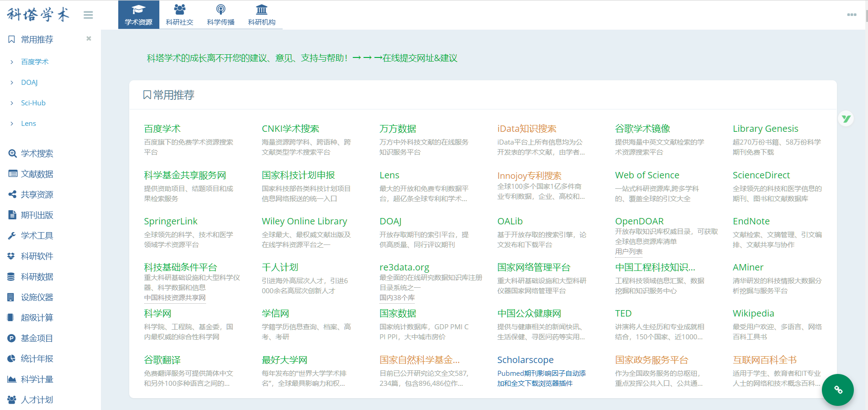This screenshot has width=868, height=410.
Task: Open the 谷歌学术镜像 card link
Action: coord(642,129)
